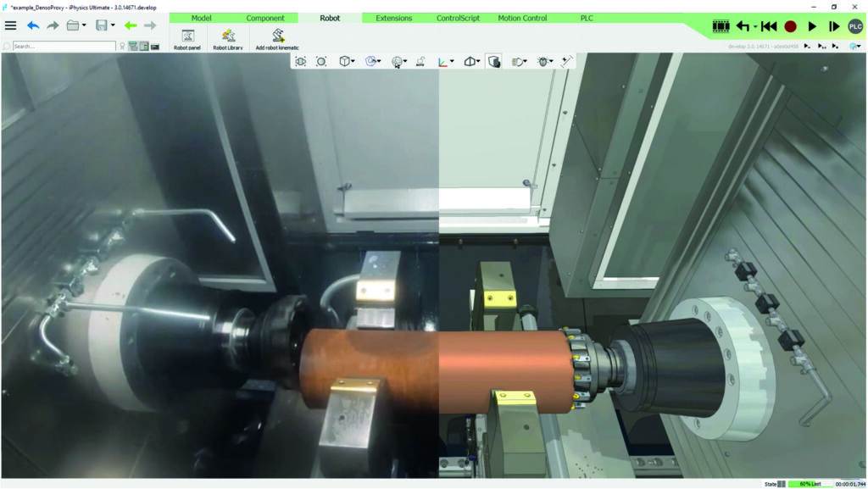Toggle the PLC connection button

[855, 26]
